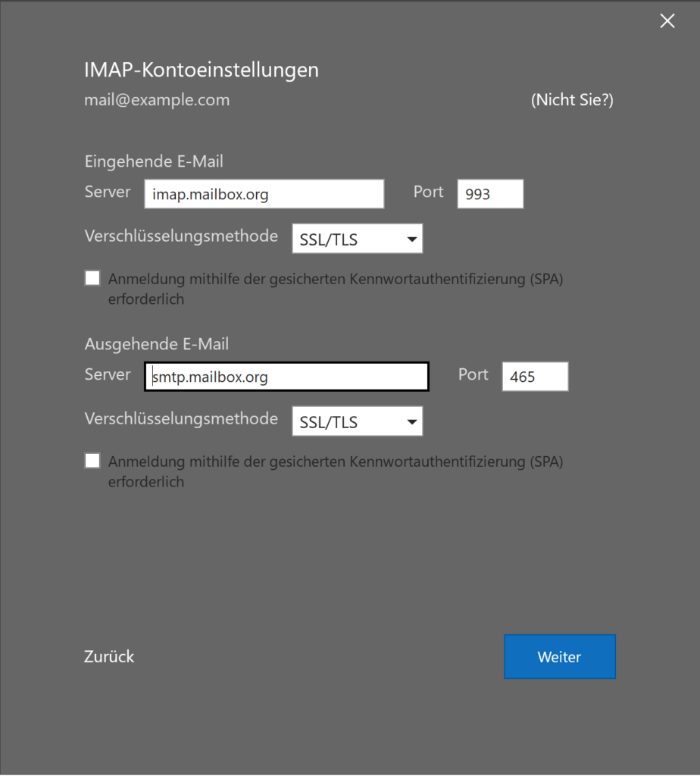Image resolution: width=700 pixels, height=776 pixels.
Task: Continue with the blue Weiter button
Action: (560, 657)
